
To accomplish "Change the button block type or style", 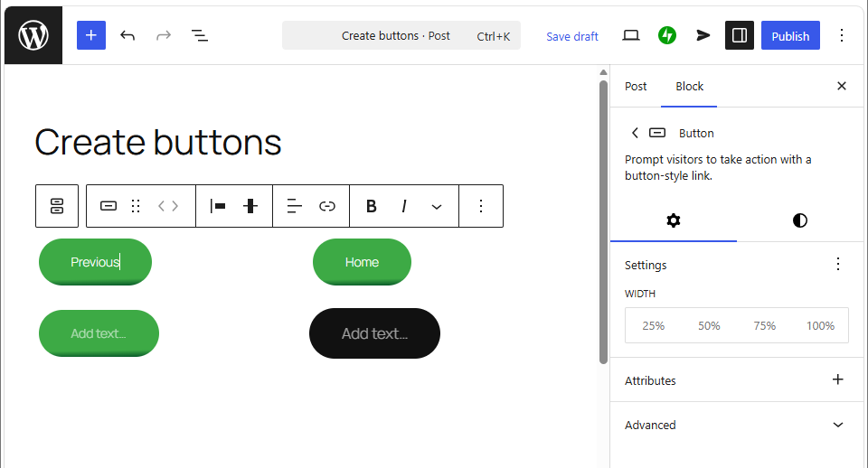I will point(108,206).
